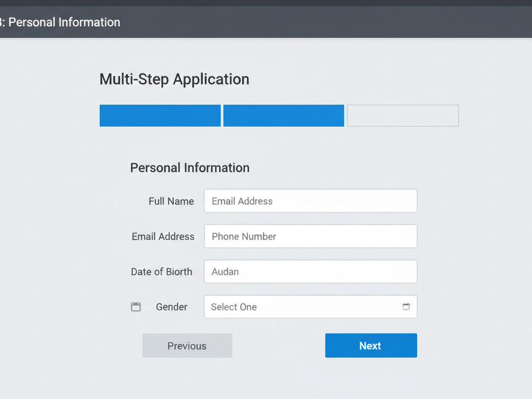Click the Multi-Step Application heading
Image resolution: width=532 pixels, height=399 pixels.
(174, 79)
